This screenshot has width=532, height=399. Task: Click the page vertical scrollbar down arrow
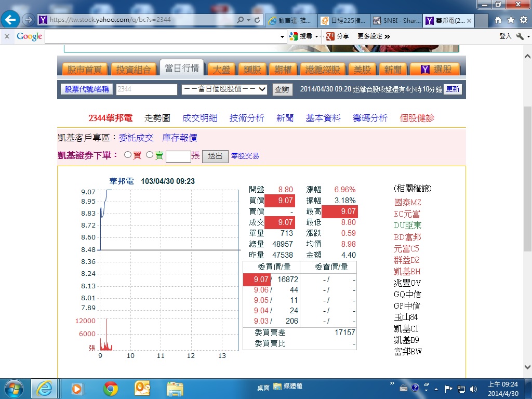pos(527,367)
